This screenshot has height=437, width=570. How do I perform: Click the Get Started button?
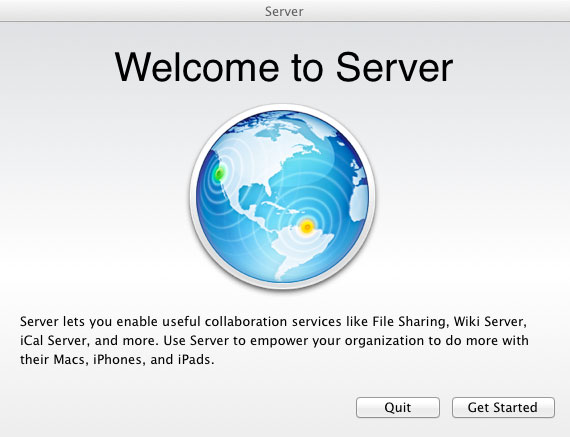point(503,407)
